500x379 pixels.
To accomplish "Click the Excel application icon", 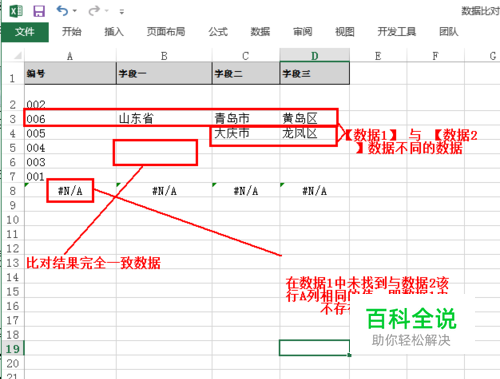I will pyautogui.click(x=16, y=11).
